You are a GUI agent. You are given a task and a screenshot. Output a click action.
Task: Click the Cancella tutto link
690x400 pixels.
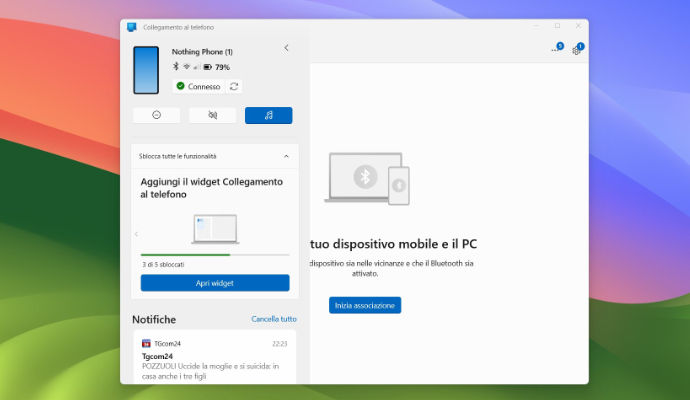tap(273, 319)
